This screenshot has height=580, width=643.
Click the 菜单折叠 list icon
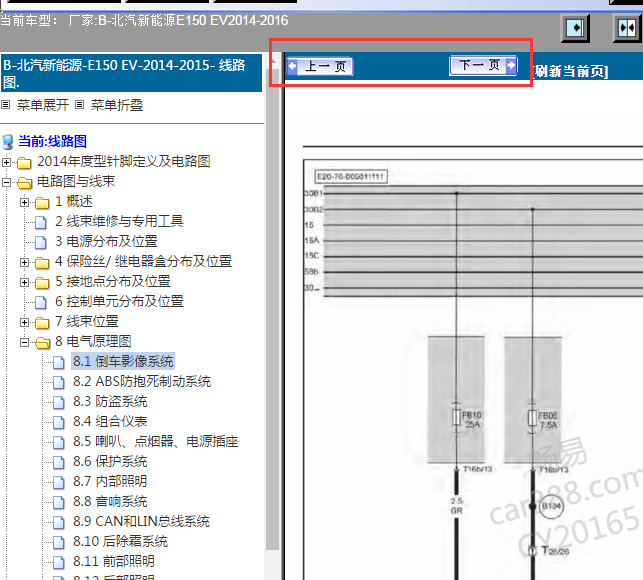[x=80, y=105]
